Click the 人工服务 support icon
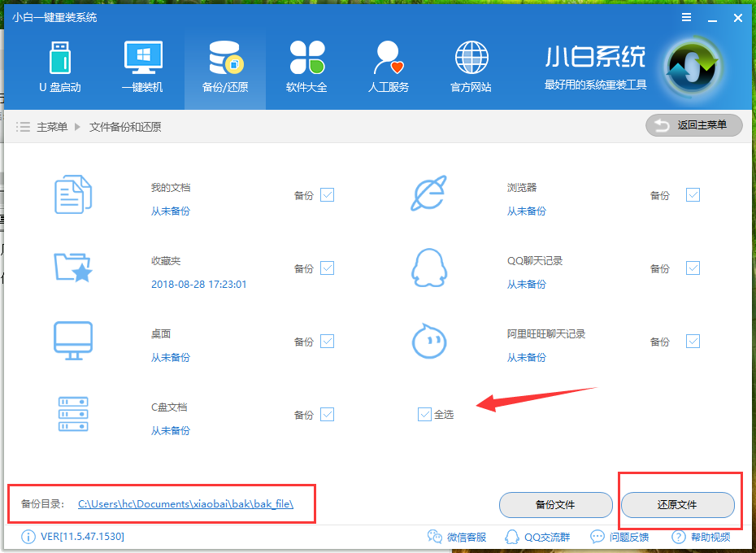The width and height of the screenshot is (756, 553). [389, 59]
